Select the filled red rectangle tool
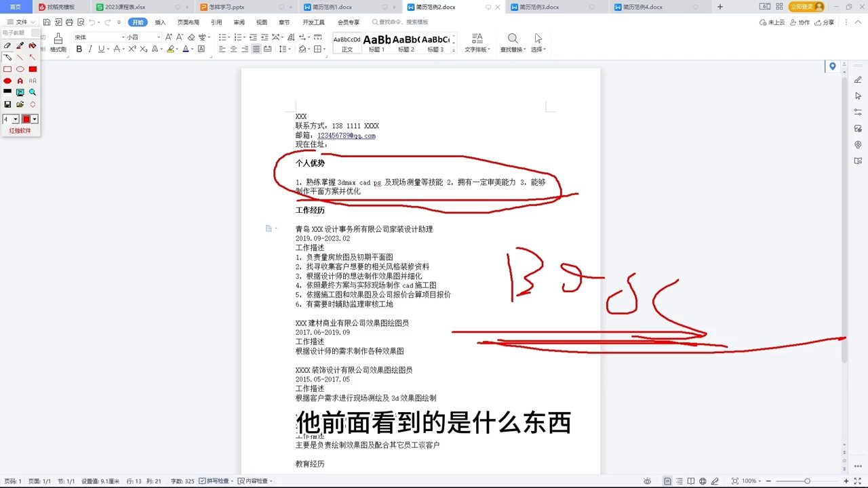 click(33, 69)
